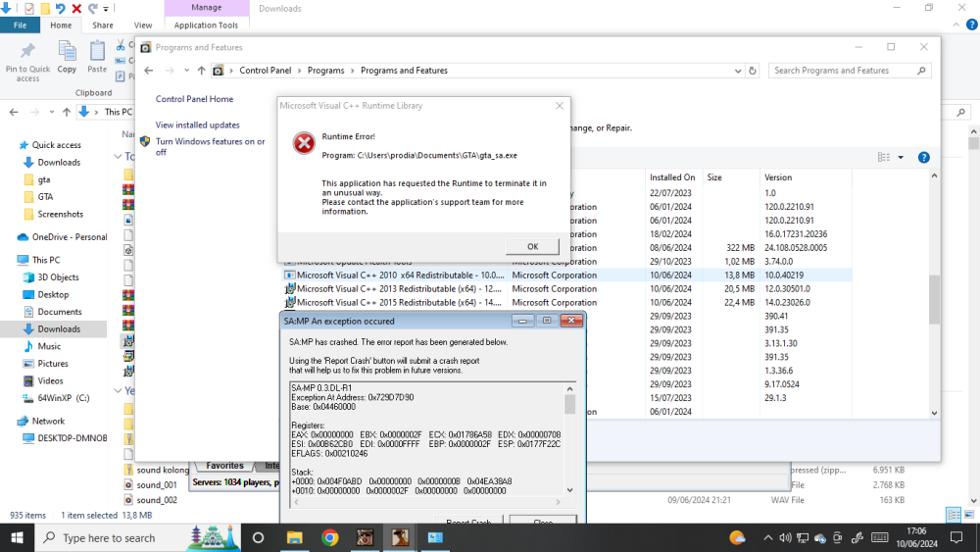The height and width of the screenshot is (552, 980).
Task: Select Music in navigation pane
Action: tap(49, 346)
